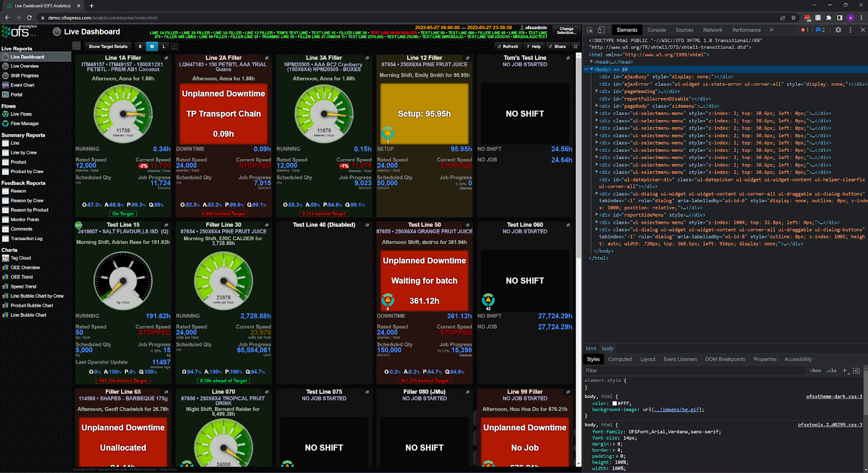Click the Share button on dashboard
Screen dimensions: 868x473
(557, 47)
